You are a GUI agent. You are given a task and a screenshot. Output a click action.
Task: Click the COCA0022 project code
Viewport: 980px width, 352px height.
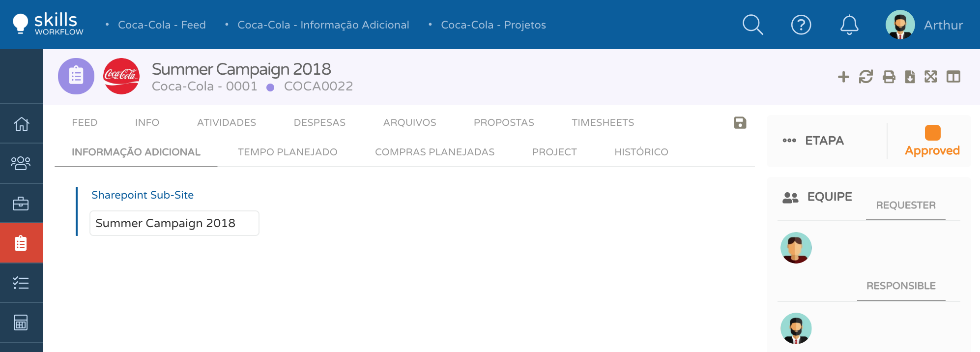point(318,87)
